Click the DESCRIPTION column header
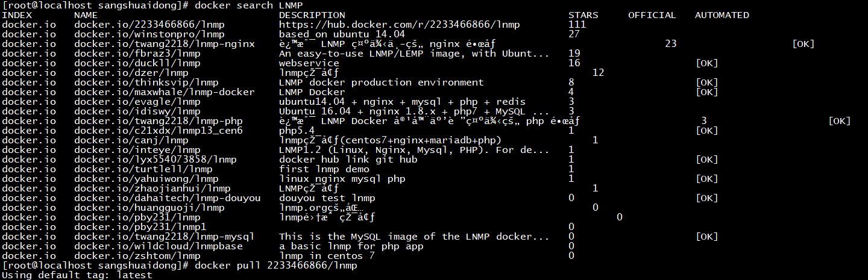868x280 pixels. [x=312, y=15]
